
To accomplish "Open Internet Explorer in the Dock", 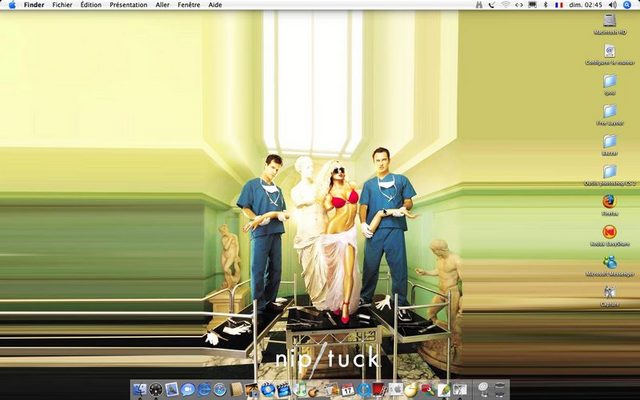I will (204, 389).
